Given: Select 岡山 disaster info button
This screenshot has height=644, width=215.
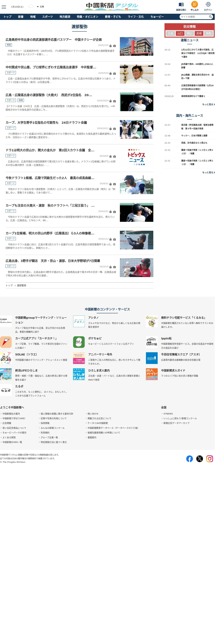Looking at the screenshot, I should 189,33.
